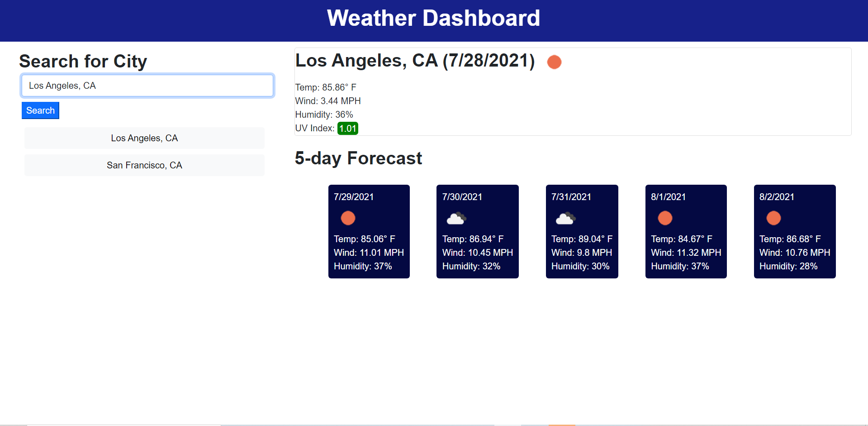The height and width of the screenshot is (426, 868).
Task: Click the sun icon beside the Los Angeles heading
Action: (x=554, y=62)
